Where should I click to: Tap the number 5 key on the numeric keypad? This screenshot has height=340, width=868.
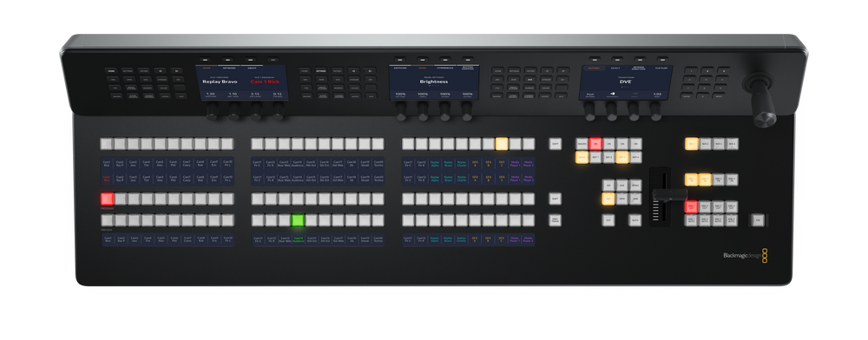click(x=706, y=79)
